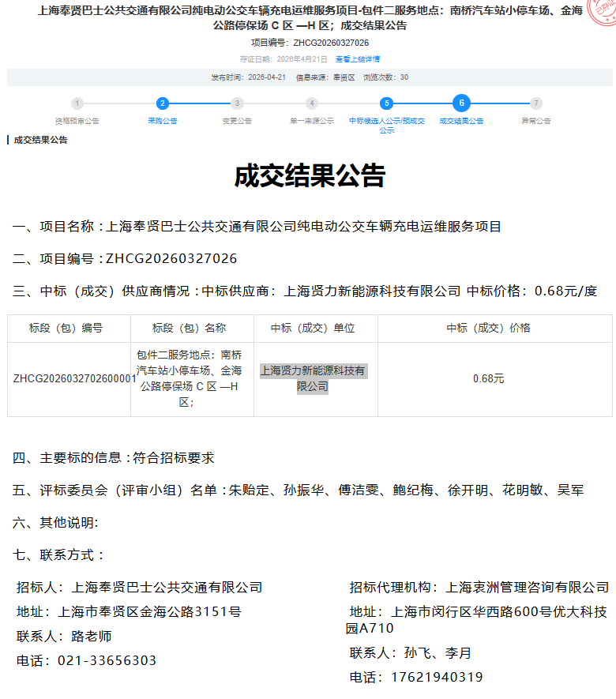Screen dimensions: 616x699
Task: Click the 成交结果公告 section header
Action: click(41, 140)
